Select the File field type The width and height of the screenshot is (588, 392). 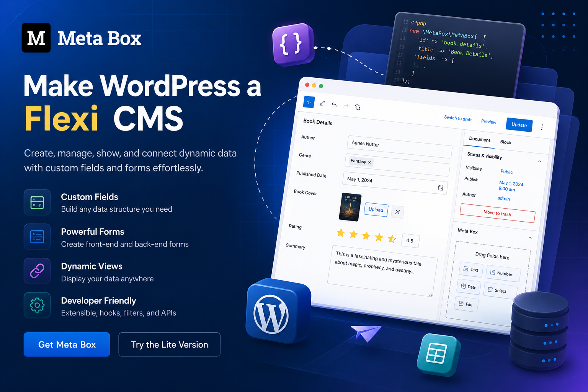(466, 304)
